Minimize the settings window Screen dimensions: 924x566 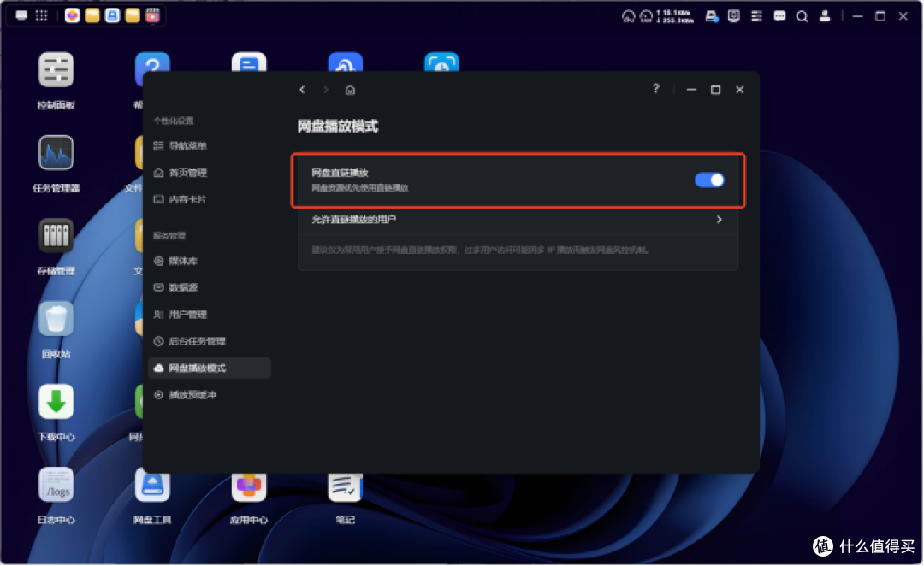click(692, 90)
